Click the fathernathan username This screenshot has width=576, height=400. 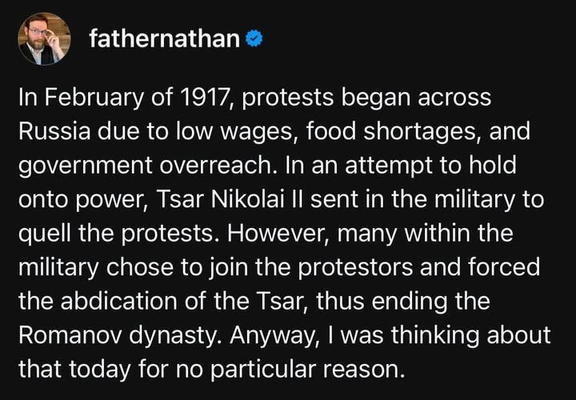pos(164,39)
